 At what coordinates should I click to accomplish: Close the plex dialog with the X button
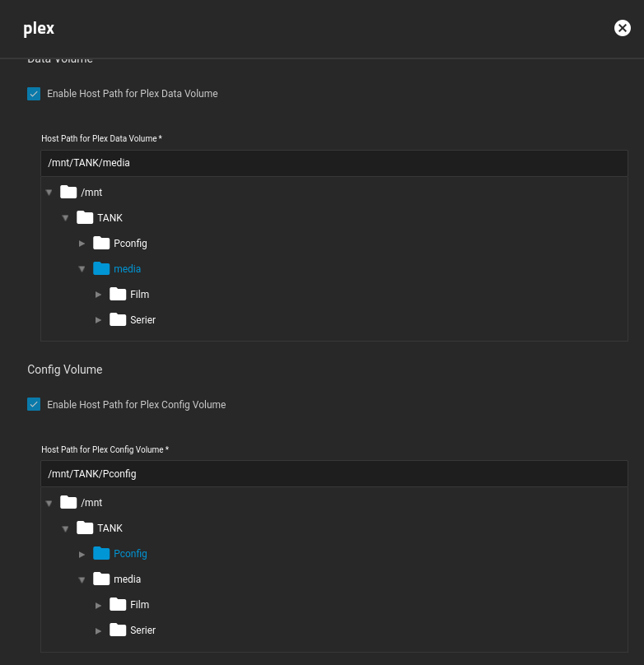point(622,28)
